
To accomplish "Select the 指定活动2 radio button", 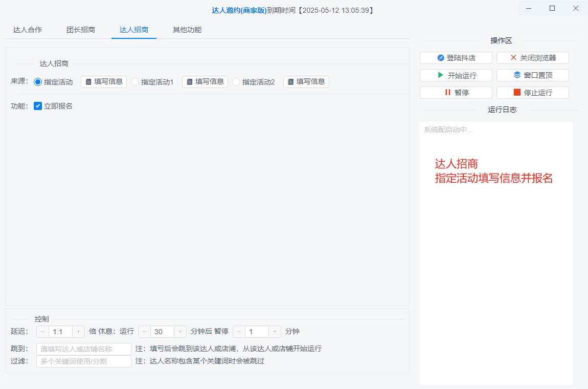I will coord(236,81).
